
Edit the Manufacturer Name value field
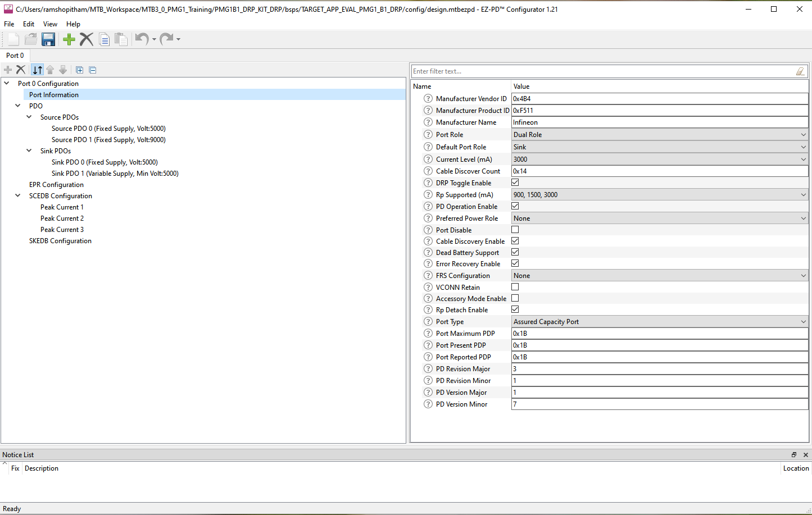[x=660, y=122]
